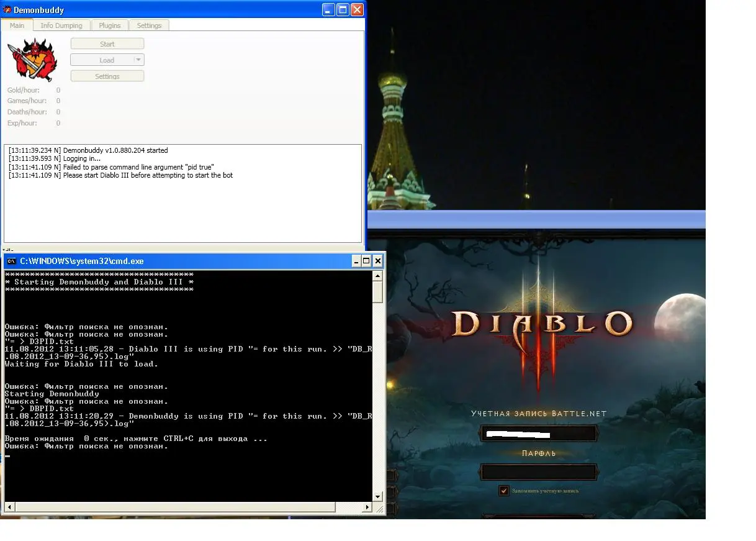
Task: Click cmd line 'Waiting for Diablo III to load.'
Action: pos(81,364)
